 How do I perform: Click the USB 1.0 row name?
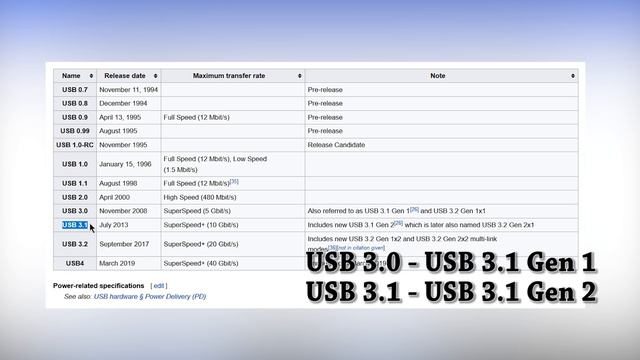[75, 164]
